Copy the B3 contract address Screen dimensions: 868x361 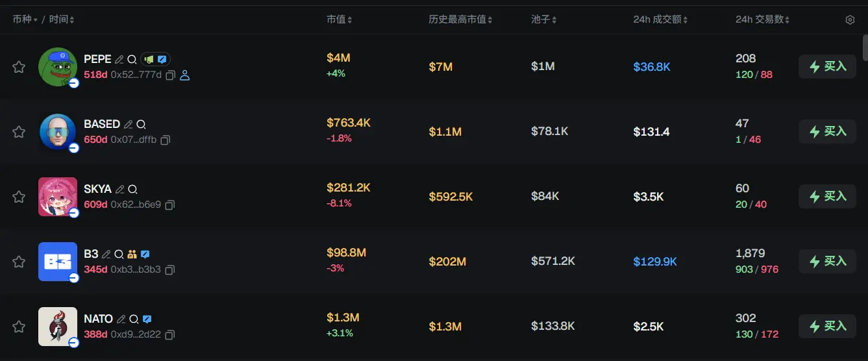(x=170, y=269)
